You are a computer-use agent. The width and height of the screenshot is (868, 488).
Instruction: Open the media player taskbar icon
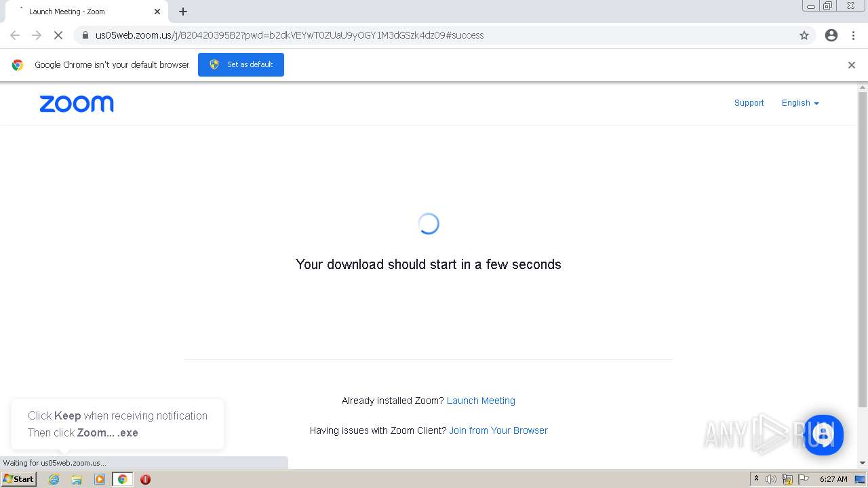click(x=100, y=479)
